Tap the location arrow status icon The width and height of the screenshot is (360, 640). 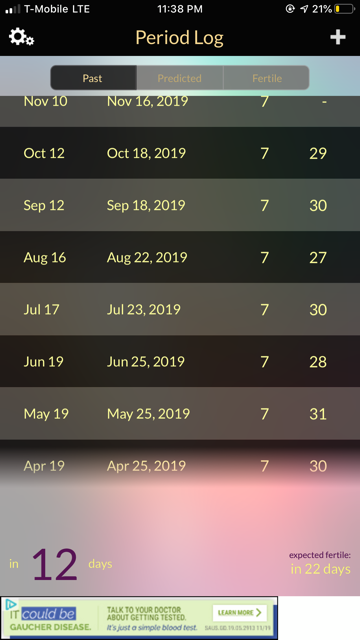(x=304, y=9)
